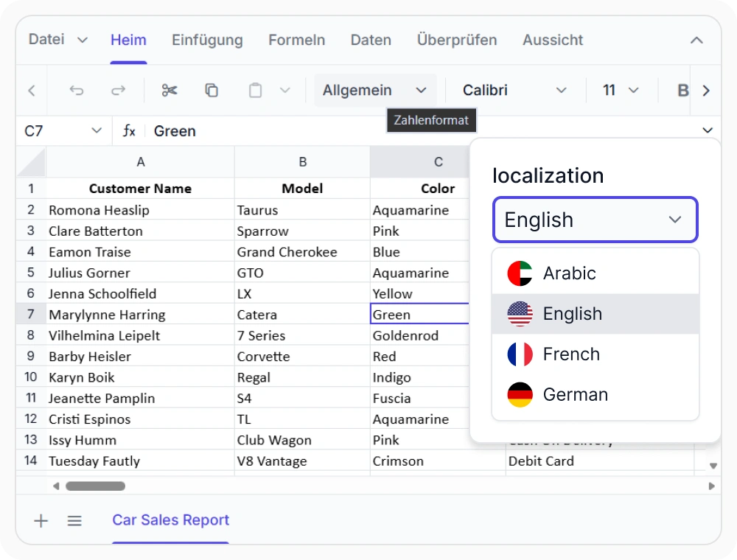Select the Car Sales Report sheet tab
This screenshot has height=560, width=737.
tap(171, 520)
